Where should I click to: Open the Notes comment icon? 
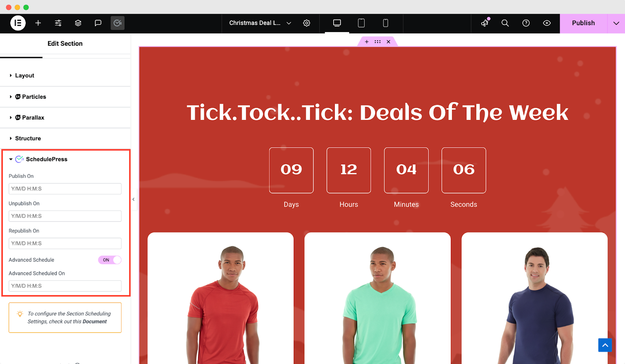pyautogui.click(x=98, y=23)
